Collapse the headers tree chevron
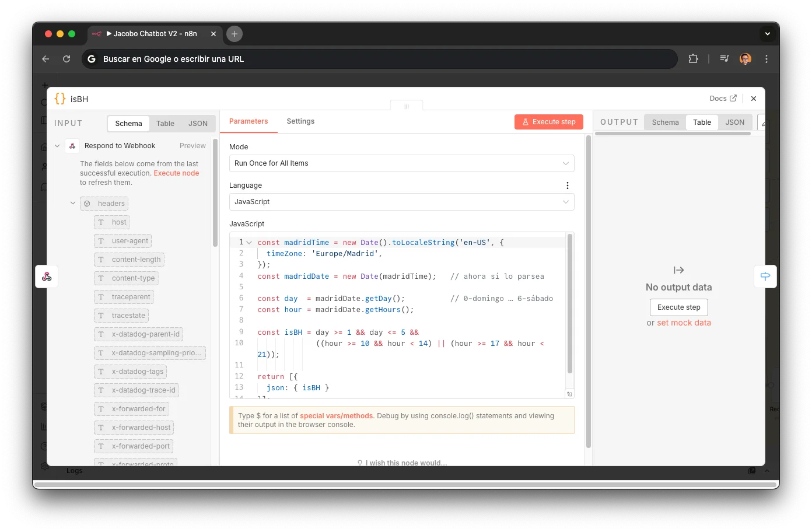This screenshot has width=812, height=532. (x=72, y=203)
